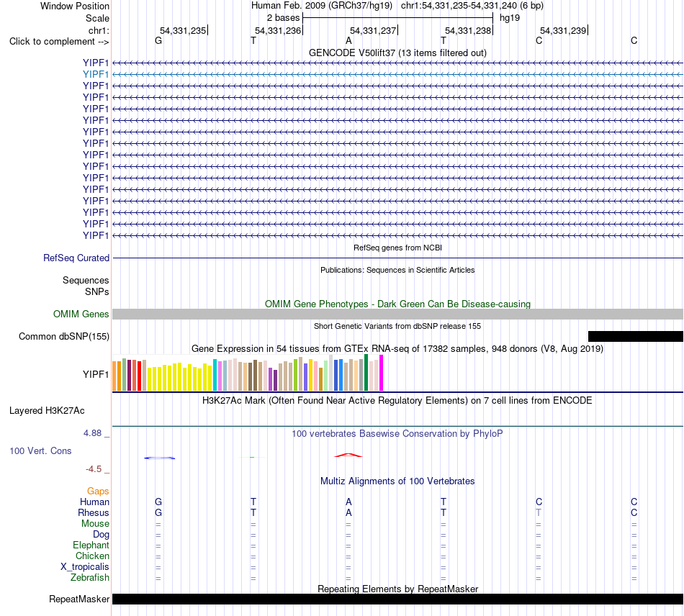The image size is (684, 616).
Task: Open 'OMIM Gene Phenotypes' green track title
Action: pos(397,304)
